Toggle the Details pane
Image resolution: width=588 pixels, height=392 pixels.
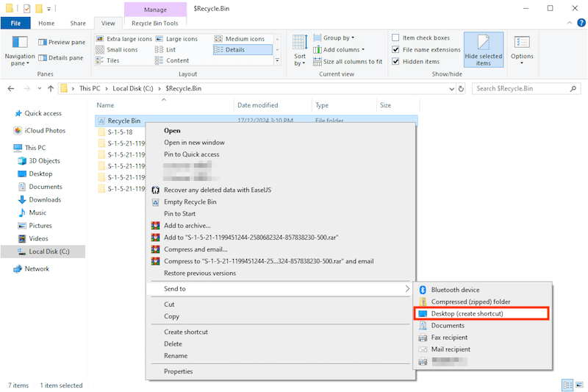tap(61, 58)
